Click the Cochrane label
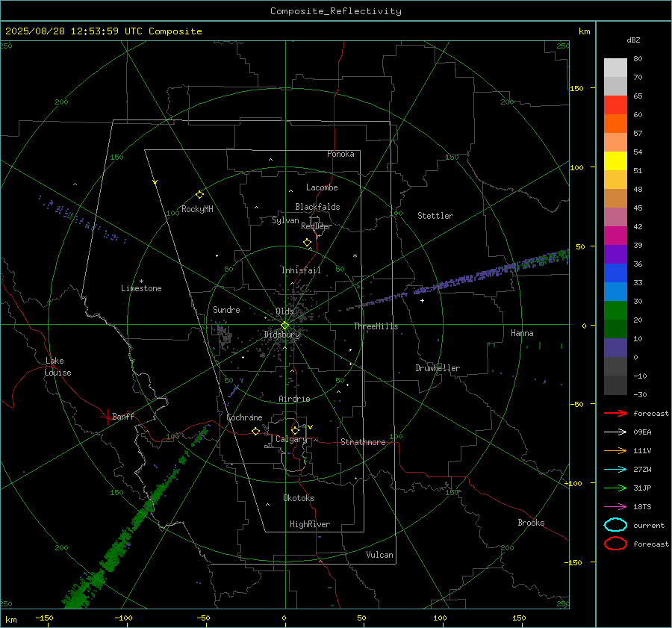Screen dimensions: 672x628 click(x=244, y=417)
